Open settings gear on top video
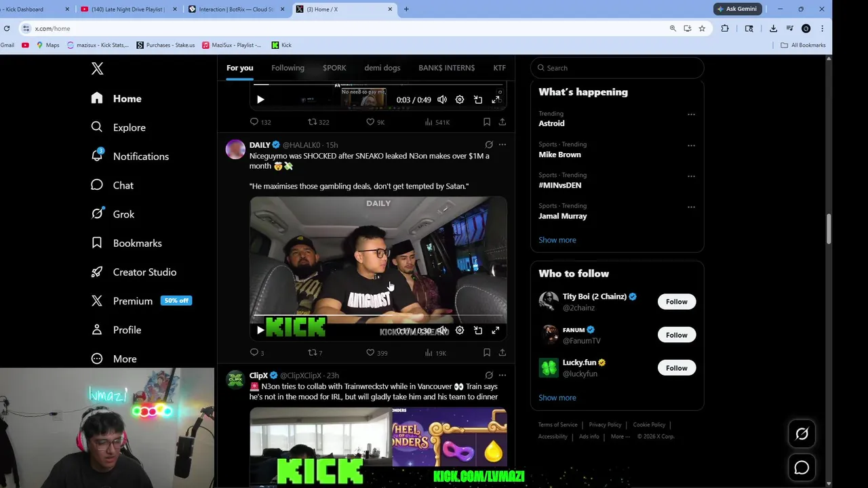Screen dimensions: 868x488 460,100
